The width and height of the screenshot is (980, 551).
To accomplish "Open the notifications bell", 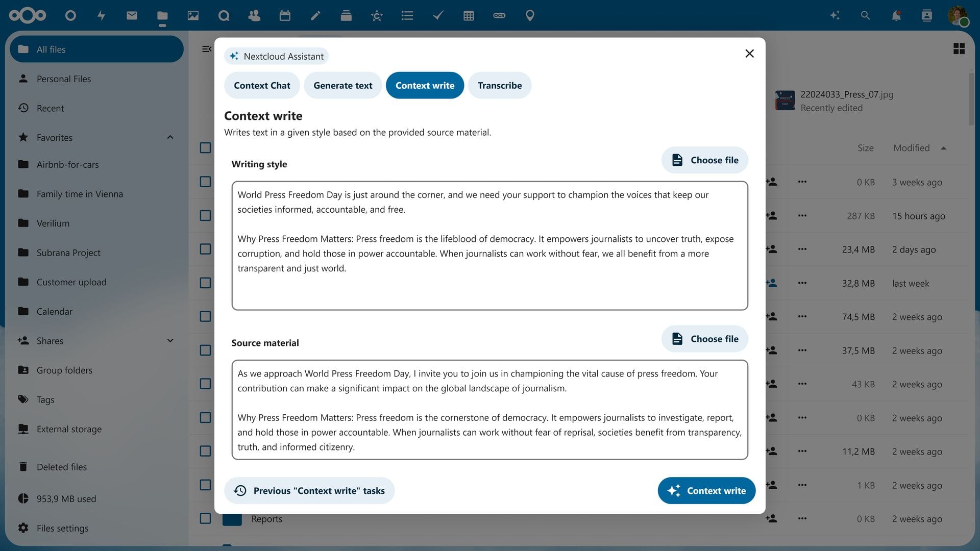I will [896, 15].
